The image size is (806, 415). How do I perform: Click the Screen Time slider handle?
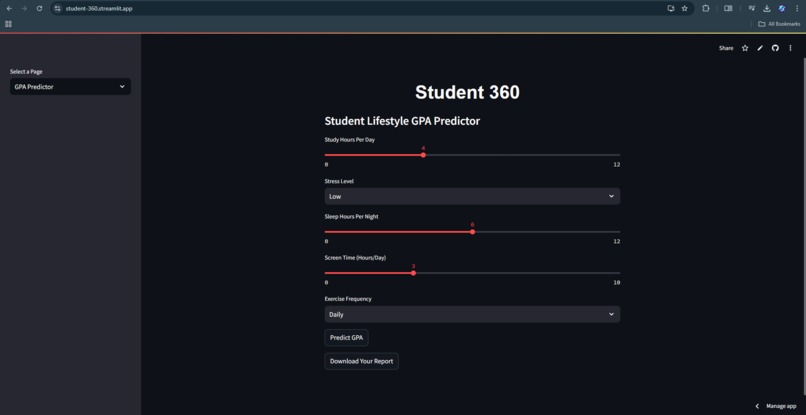click(413, 273)
